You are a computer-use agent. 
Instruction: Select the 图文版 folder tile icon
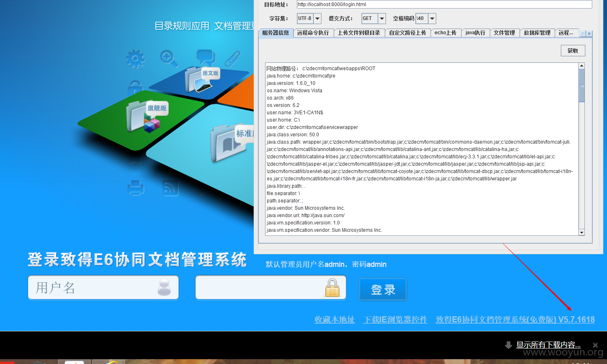tap(202, 79)
